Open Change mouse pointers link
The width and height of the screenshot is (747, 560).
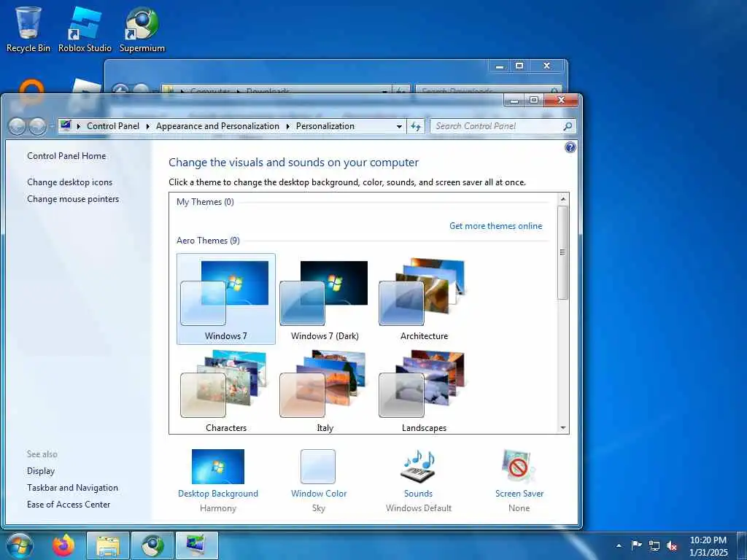click(x=73, y=199)
